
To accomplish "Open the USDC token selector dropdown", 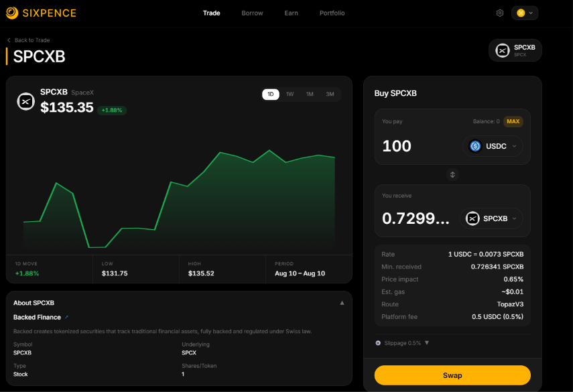I will [493, 146].
